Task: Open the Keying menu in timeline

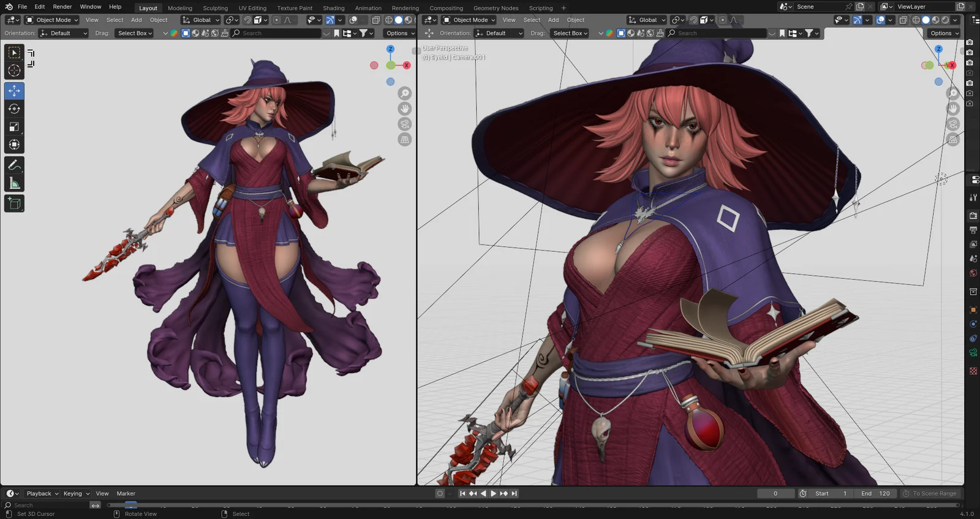Action: (x=76, y=493)
